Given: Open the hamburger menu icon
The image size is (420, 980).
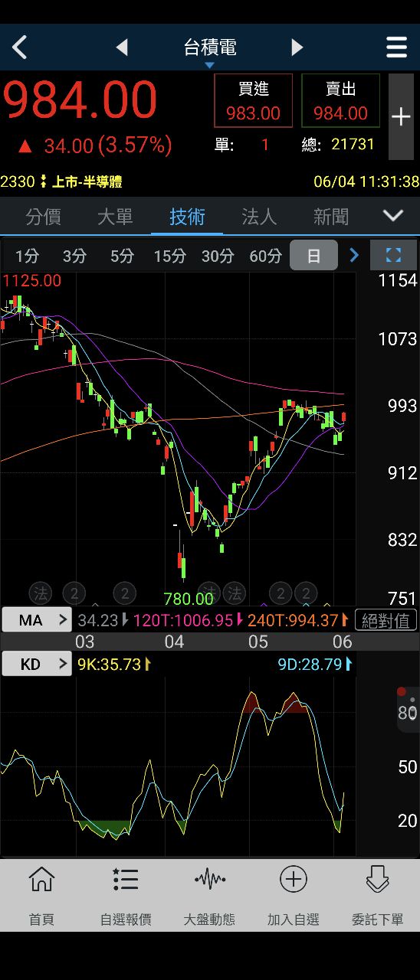Looking at the screenshot, I should click(396, 47).
